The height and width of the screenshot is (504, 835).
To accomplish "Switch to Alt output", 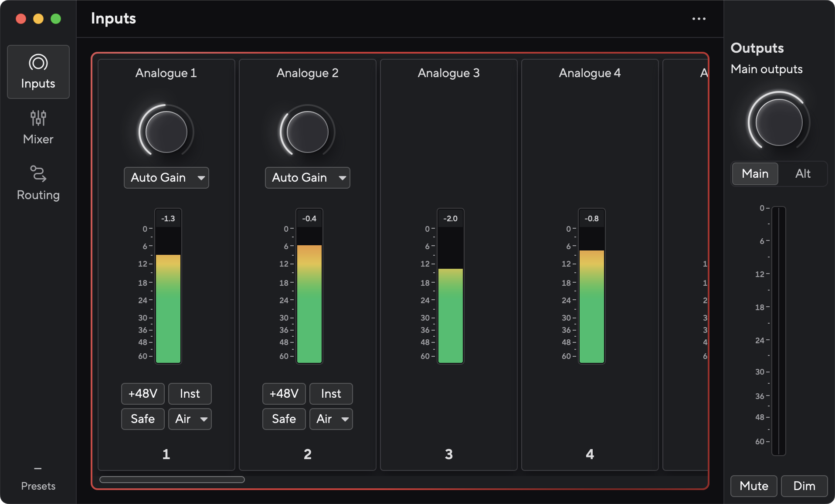I will 803,174.
